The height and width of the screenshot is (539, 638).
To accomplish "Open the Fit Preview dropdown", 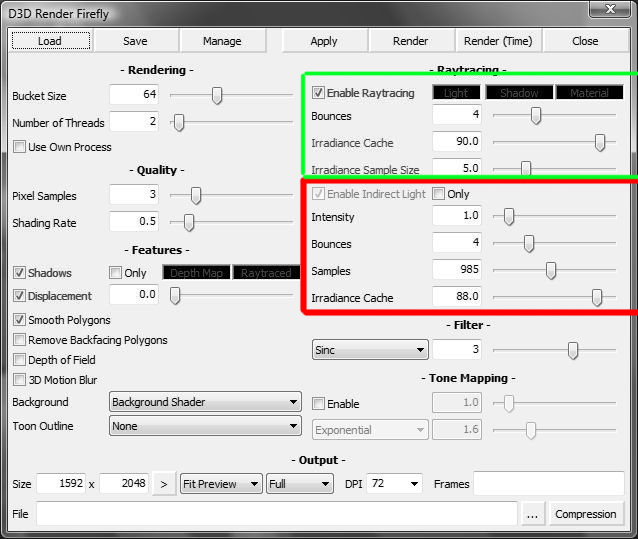I will 221,484.
